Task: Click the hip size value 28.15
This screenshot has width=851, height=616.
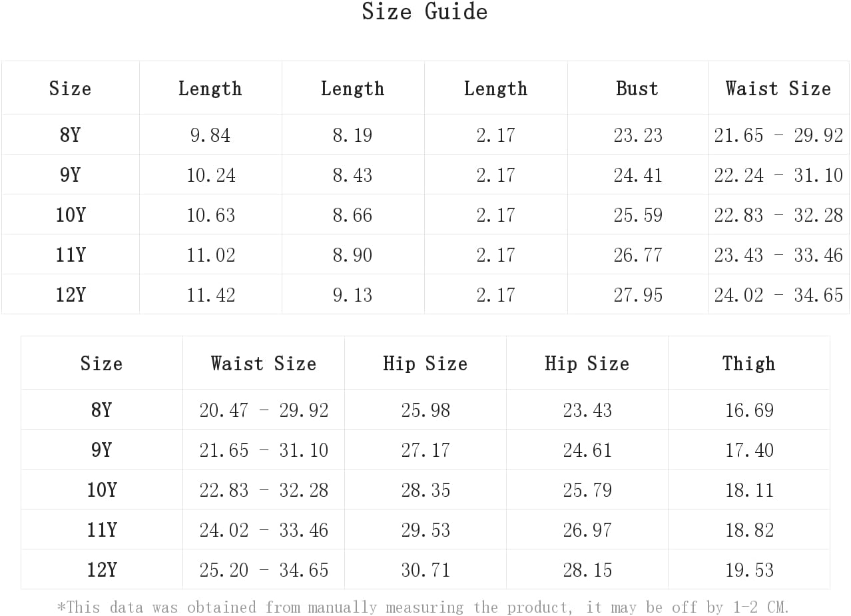Action: tap(587, 570)
